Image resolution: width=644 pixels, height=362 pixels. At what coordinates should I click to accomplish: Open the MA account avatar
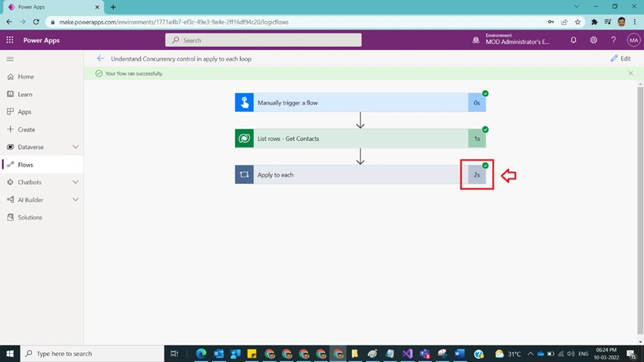(x=633, y=40)
